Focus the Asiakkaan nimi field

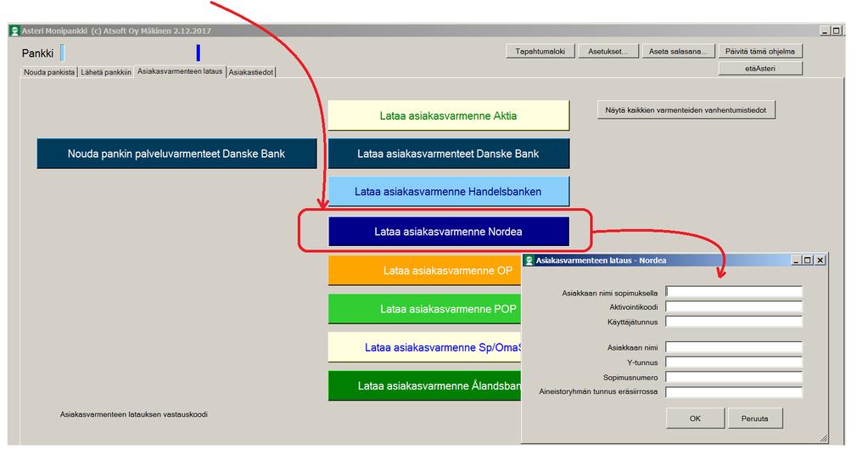click(x=733, y=347)
